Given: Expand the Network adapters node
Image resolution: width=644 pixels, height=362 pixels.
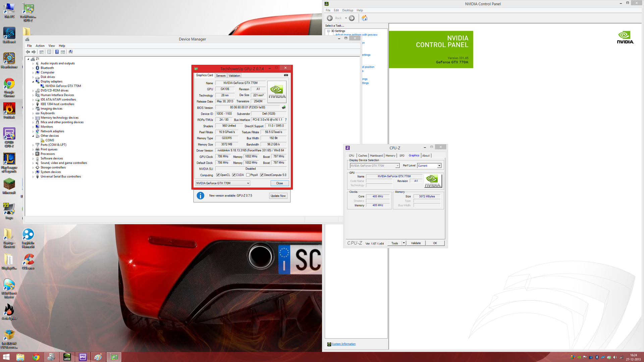Looking at the screenshot, I should [x=33, y=131].
